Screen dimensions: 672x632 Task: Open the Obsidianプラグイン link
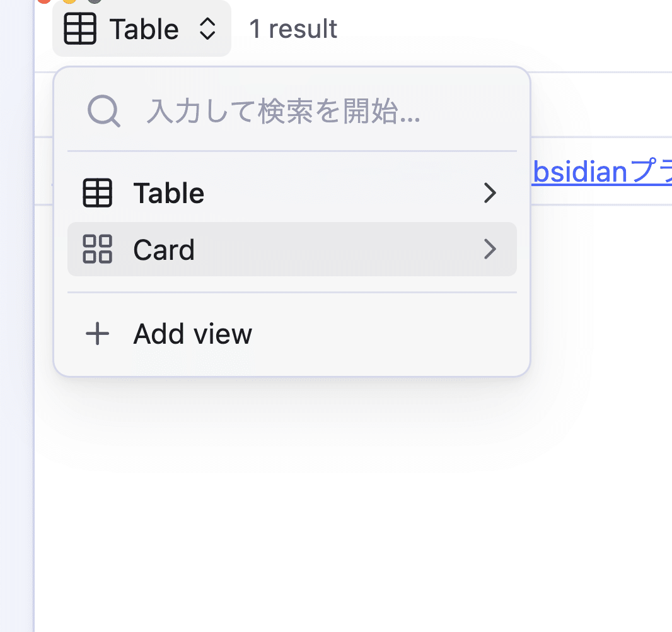(x=599, y=171)
